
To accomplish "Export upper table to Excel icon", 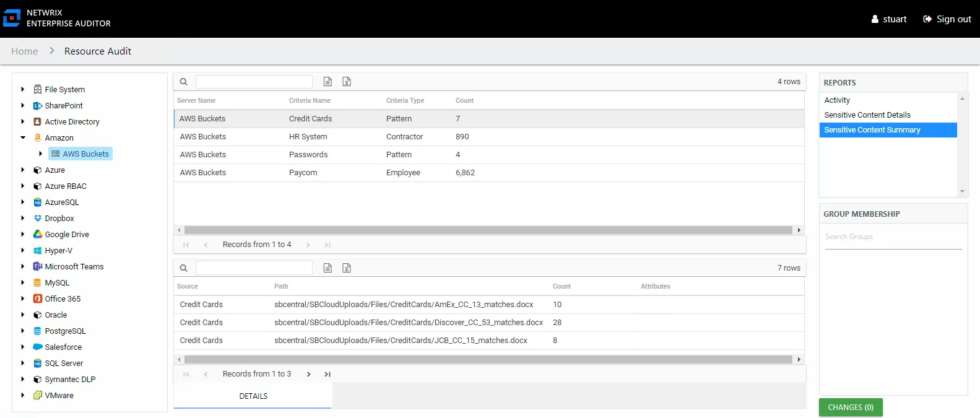I will [347, 82].
